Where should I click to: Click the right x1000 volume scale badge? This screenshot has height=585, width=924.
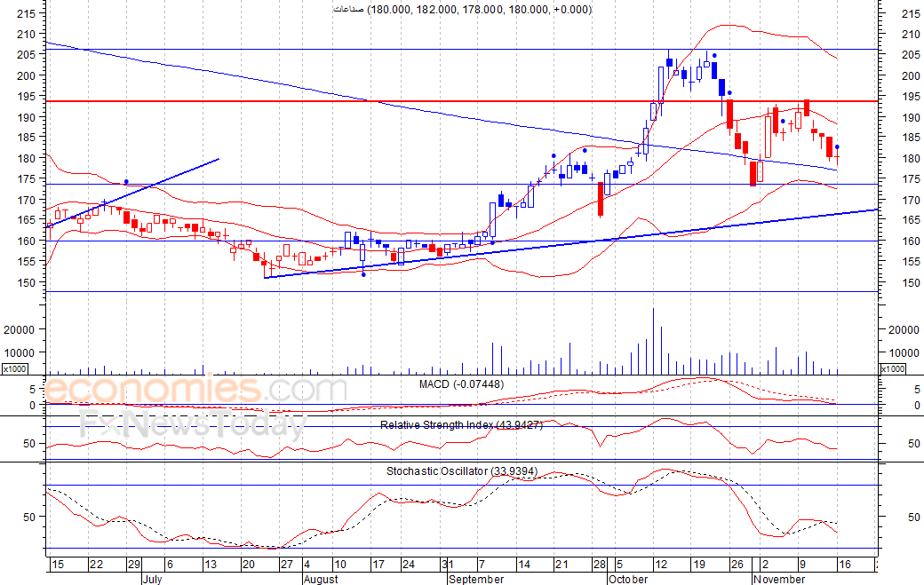pos(892,368)
